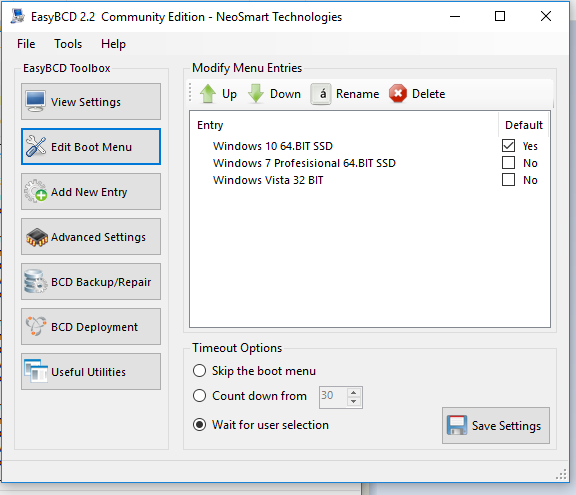Image resolution: width=576 pixels, height=495 pixels.
Task: Open the BCD Deployment panel
Action: (x=91, y=327)
